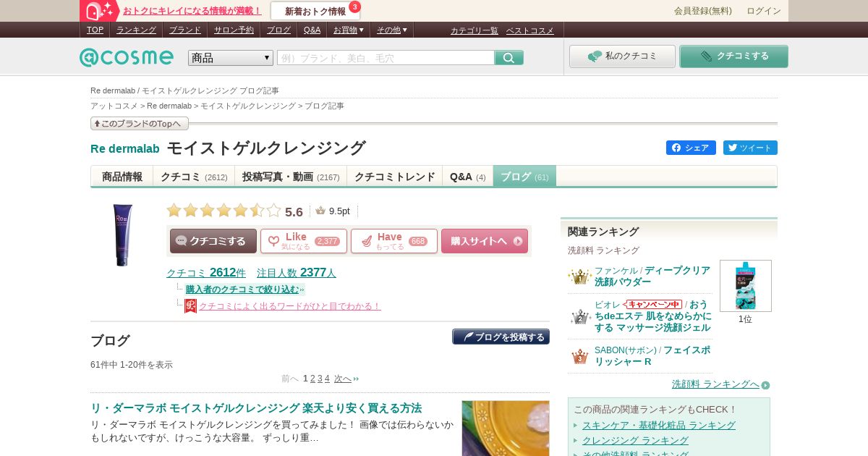Open the TOP nav item
The width and height of the screenshot is (868, 456).
click(95, 30)
